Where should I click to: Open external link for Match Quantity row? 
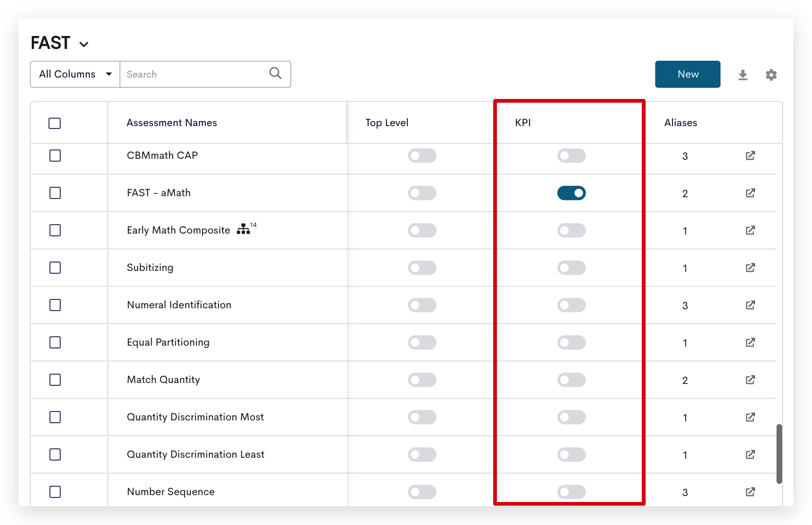pyautogui.click(x=750, y=380)
